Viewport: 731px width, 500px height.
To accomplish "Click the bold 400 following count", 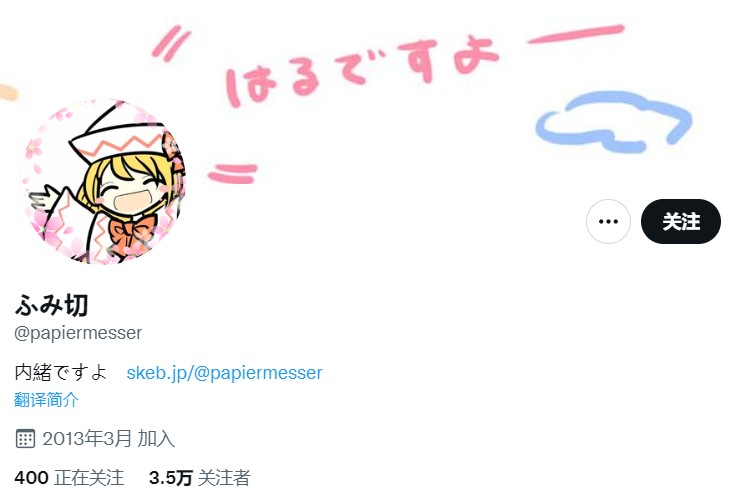I will (x=31, y=478).
